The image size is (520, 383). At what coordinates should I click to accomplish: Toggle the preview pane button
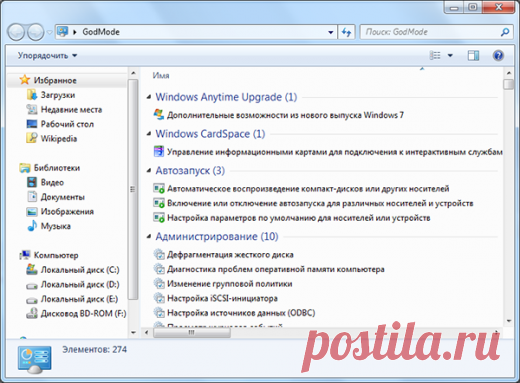point(473,55)
